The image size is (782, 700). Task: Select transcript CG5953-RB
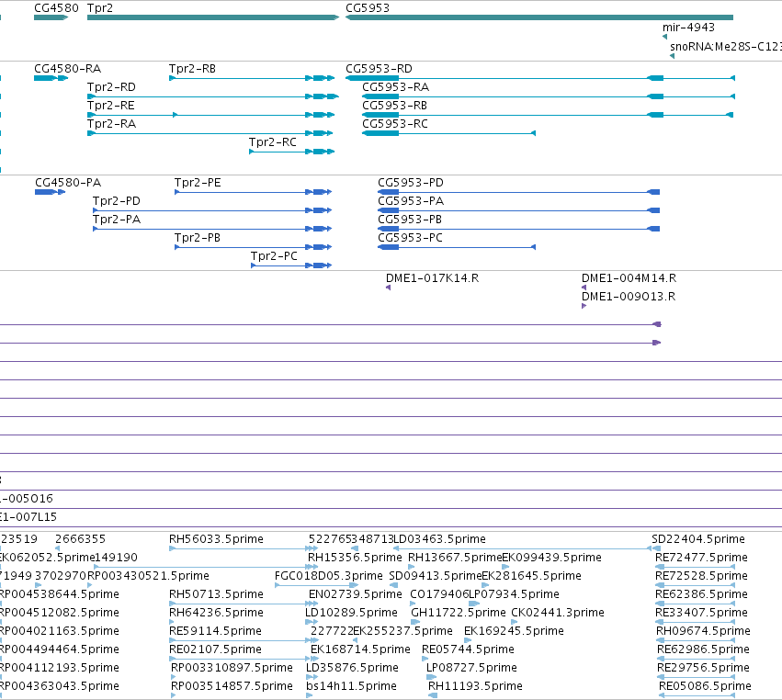click(x=548, y=115)
